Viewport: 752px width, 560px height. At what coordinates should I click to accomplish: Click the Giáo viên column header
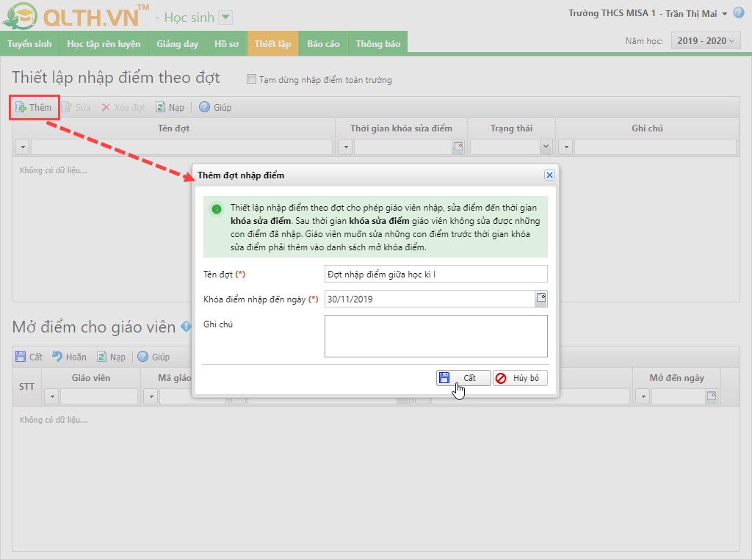[91, 378]
